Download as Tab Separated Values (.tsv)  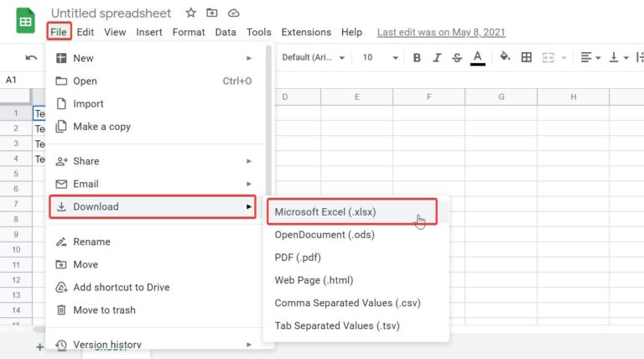(356, 325)
